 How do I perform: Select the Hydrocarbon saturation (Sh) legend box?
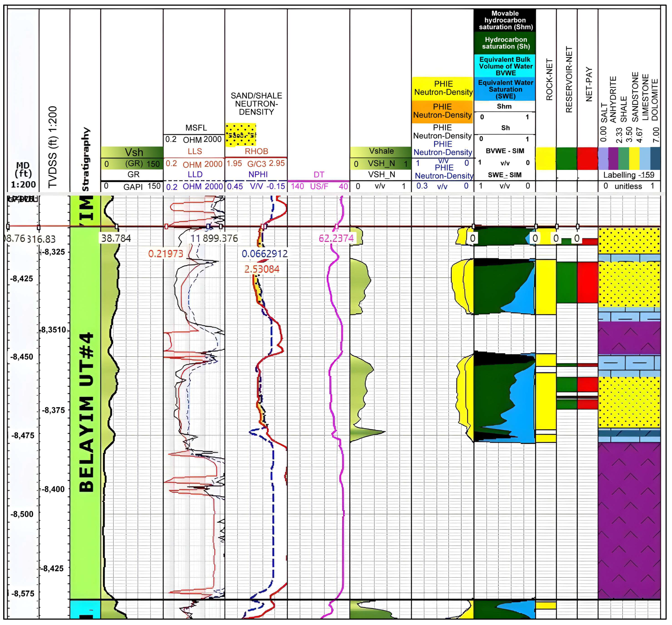(505, 43)
